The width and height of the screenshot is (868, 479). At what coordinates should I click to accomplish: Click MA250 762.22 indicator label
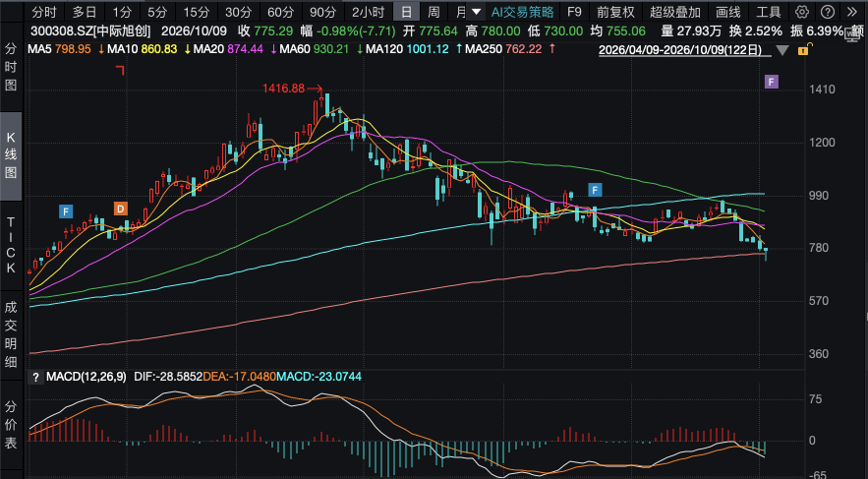pos(503,49)
